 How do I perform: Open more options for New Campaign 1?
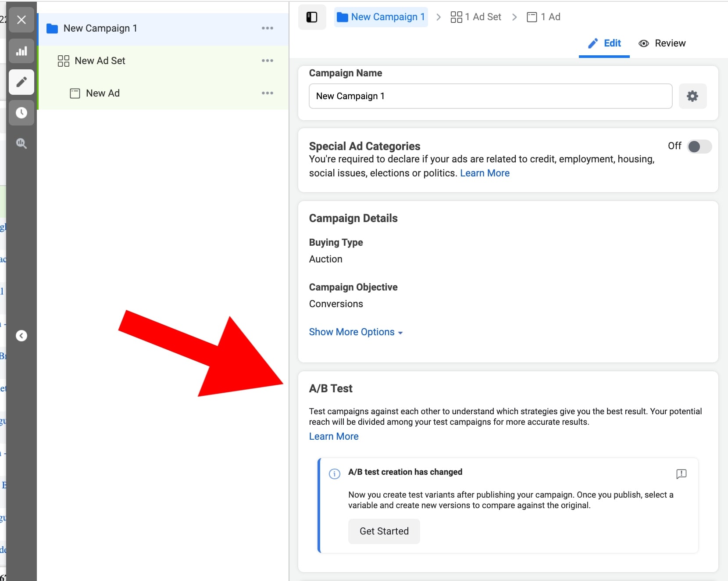(x=267, y=28)
